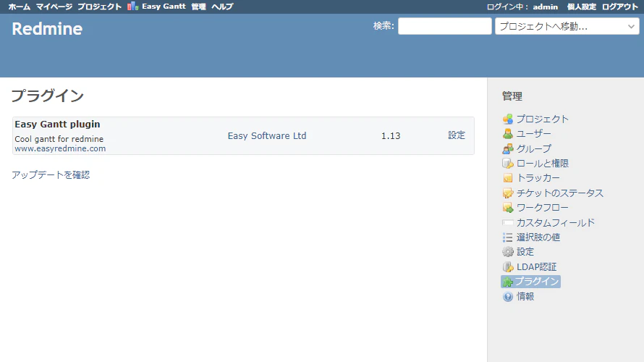Open 選択肢の値 in admin sidebar
This screenshot has width=644, height=362.
[x=538, y=237]
